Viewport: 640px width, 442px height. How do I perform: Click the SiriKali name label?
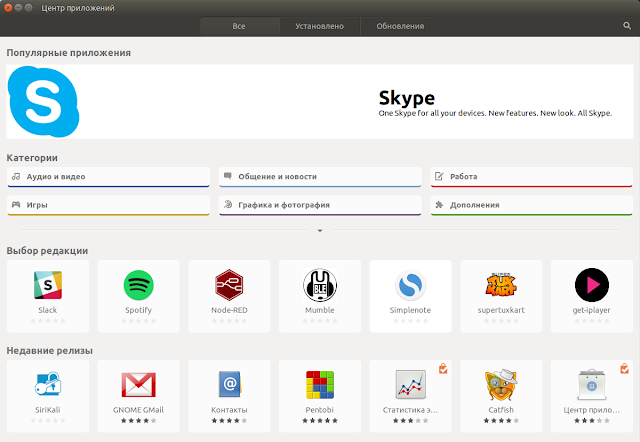48,410
